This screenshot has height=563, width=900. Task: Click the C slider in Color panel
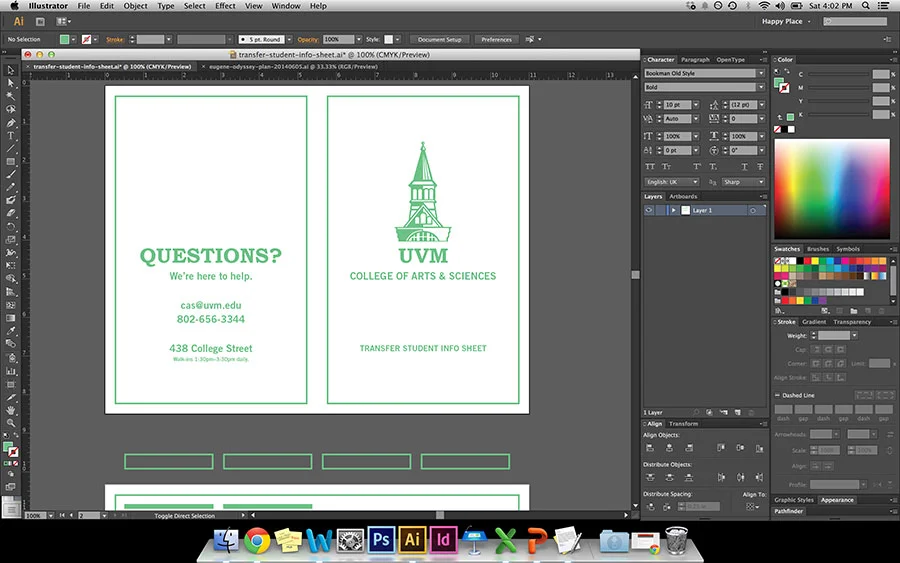(x=839, y=74)
